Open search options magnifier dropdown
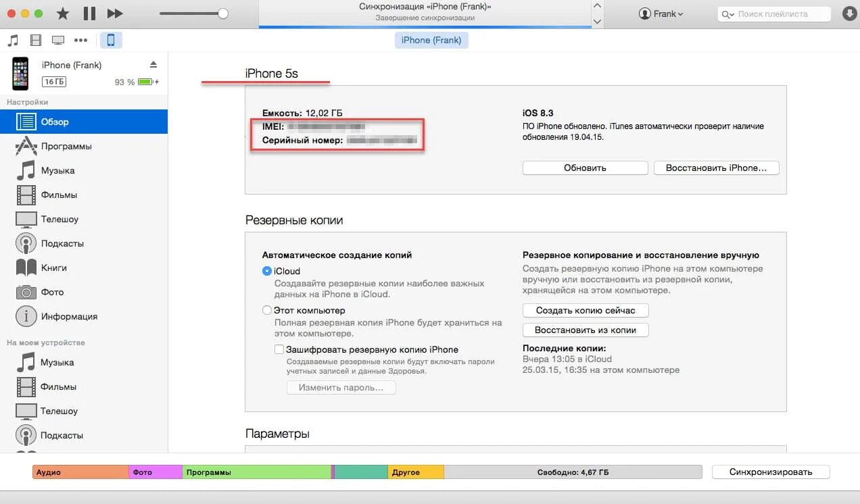This screenshot has width=860, height=504. point(727,14)
